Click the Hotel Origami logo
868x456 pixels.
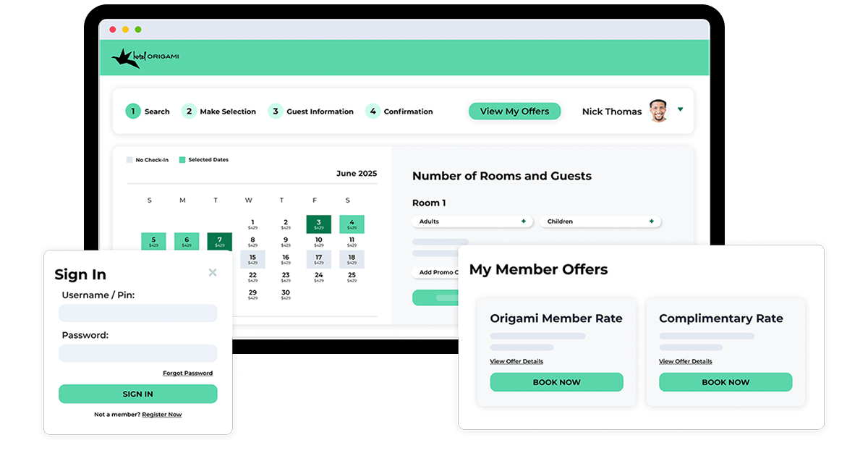pos(145,58)
